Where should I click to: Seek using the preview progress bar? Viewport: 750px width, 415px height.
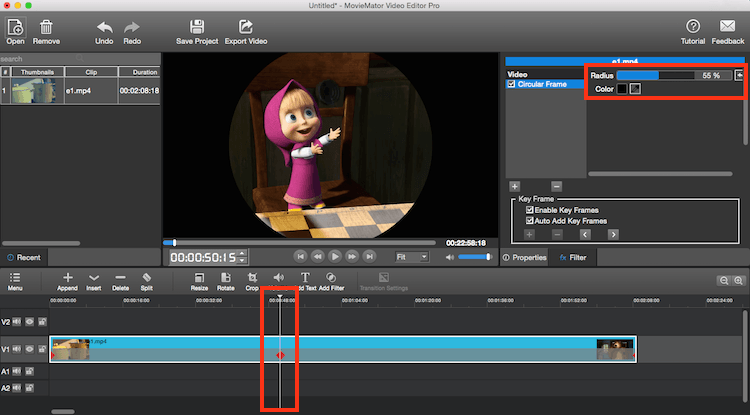(x=299, y=243)
